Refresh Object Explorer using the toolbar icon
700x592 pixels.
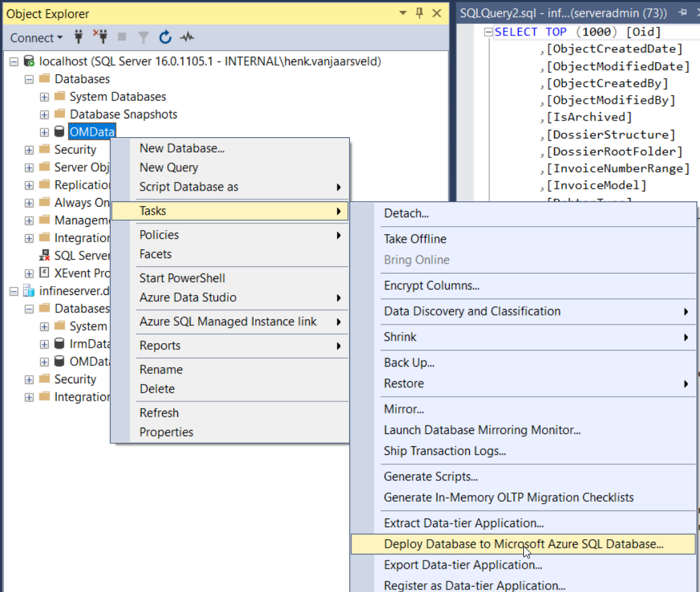coord(165,38)
